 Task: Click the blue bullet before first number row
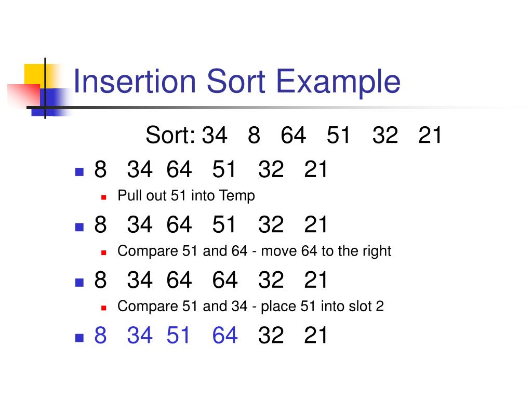79,171
